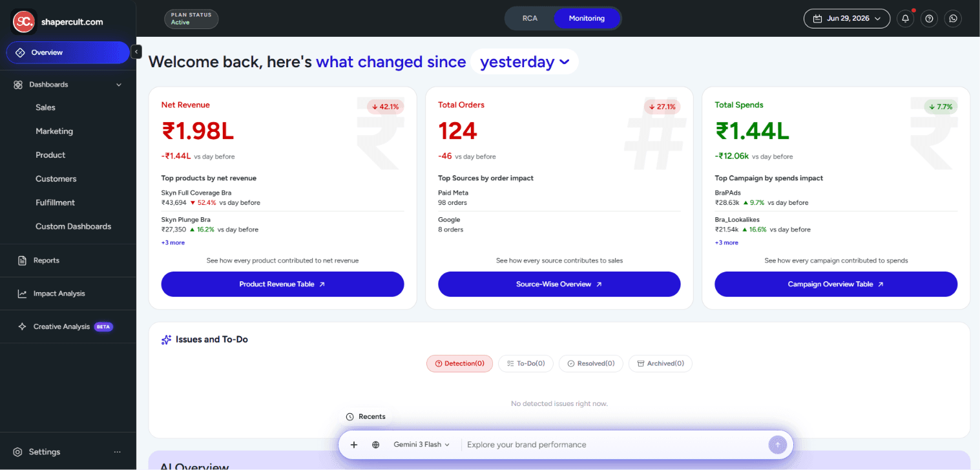Click the Plan Status Active badge
Viewport: 980px width, 470px height.
click(191, 19)
